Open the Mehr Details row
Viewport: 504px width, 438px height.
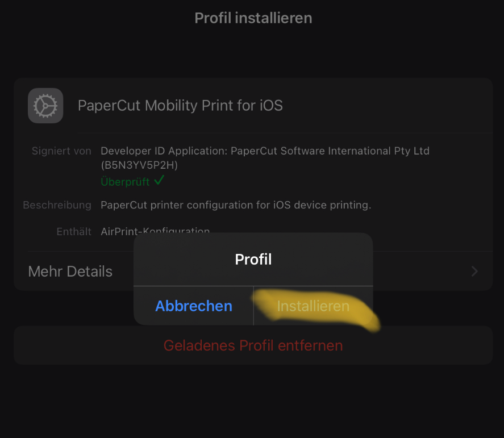[x=70, y=272]
